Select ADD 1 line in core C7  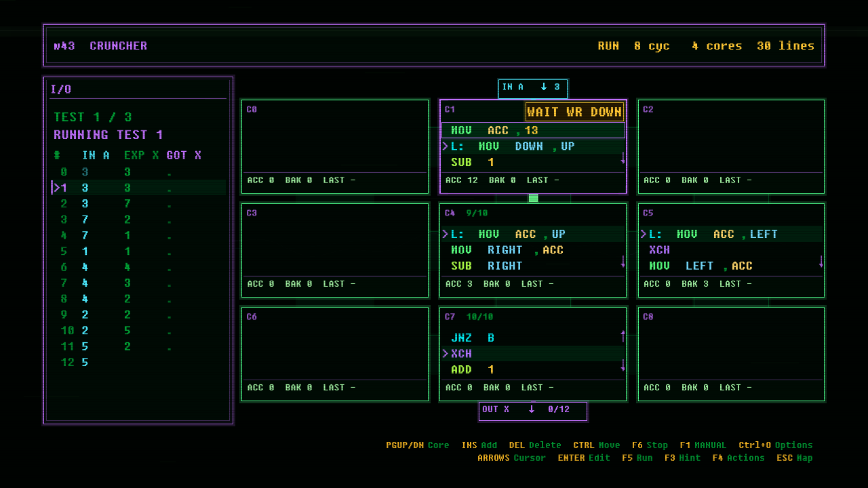tap(533, 369)
